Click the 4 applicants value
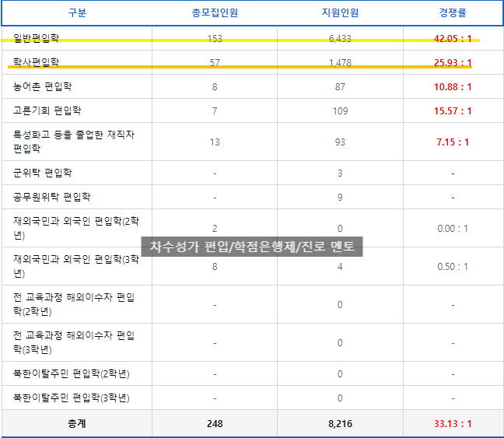The image size is (504, 438). pyautogui.click(x=340, y=267)
